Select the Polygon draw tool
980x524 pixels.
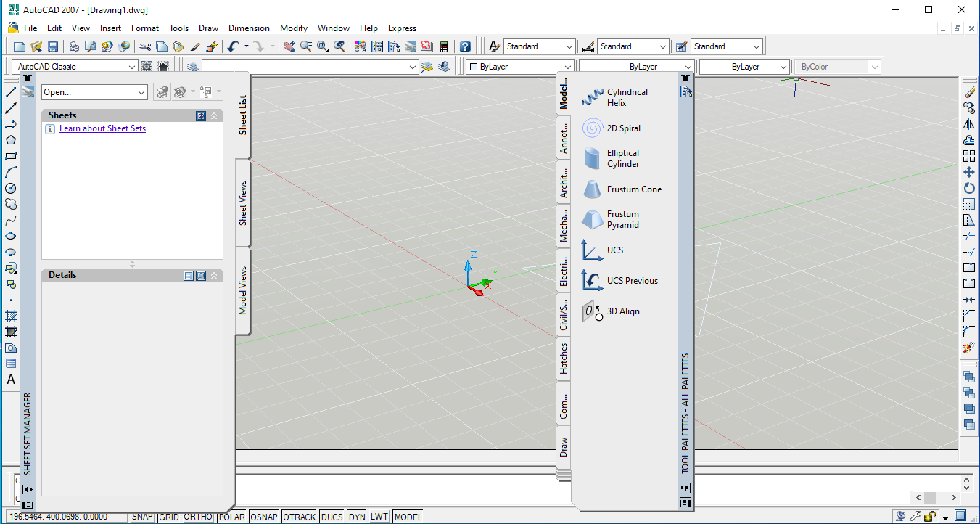point(11,140)
